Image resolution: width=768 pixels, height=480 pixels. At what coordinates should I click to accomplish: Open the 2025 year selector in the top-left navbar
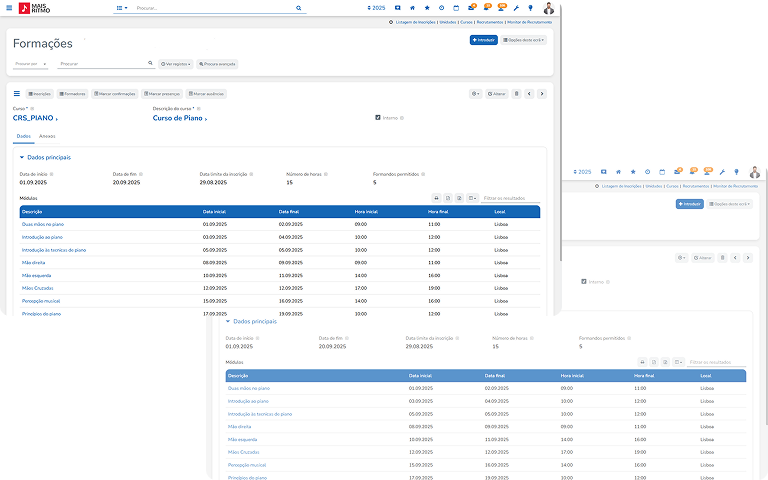[x=374, y=8]
